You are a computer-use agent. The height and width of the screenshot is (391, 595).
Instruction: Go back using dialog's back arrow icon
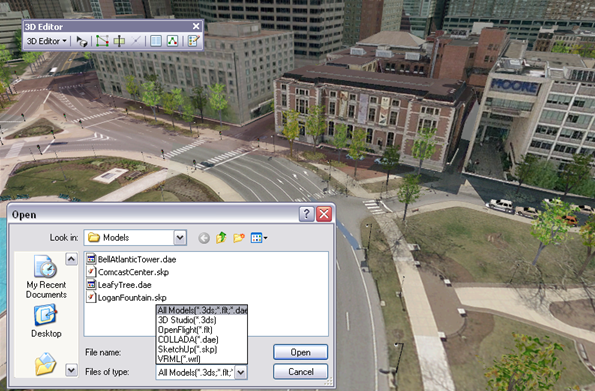point(204,238)
